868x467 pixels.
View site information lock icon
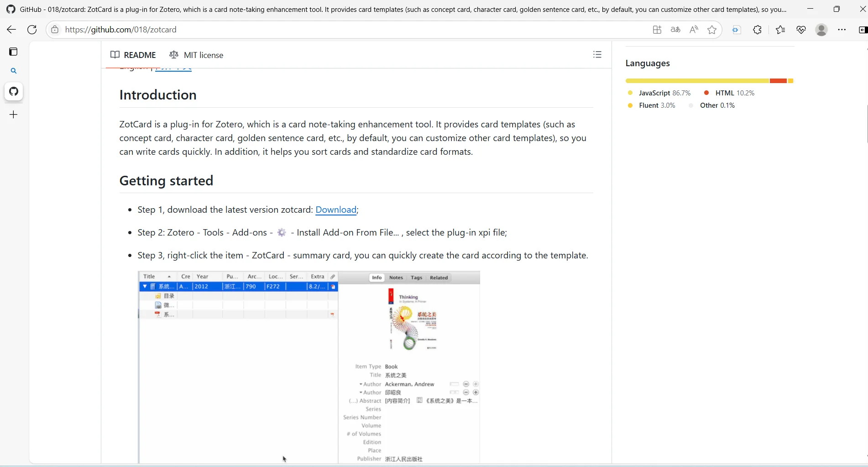[x=55, y=30]
